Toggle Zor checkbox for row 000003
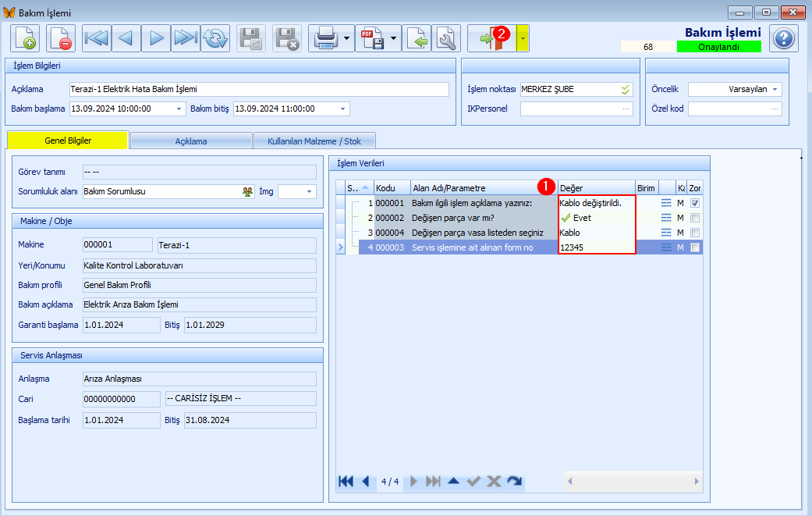Image resolution: width=812 pixels, height=516 pixels. tap(695, 247)
